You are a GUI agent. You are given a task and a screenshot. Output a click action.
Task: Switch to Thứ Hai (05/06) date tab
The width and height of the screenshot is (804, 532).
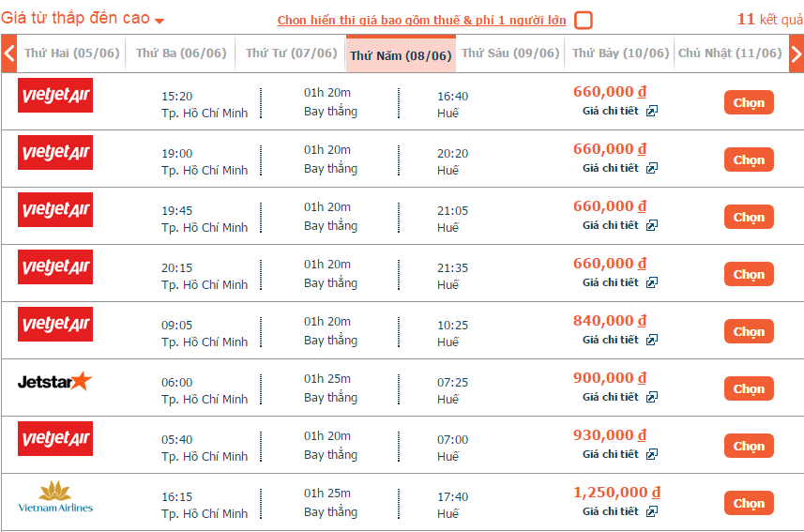click(x=72, y=53)
